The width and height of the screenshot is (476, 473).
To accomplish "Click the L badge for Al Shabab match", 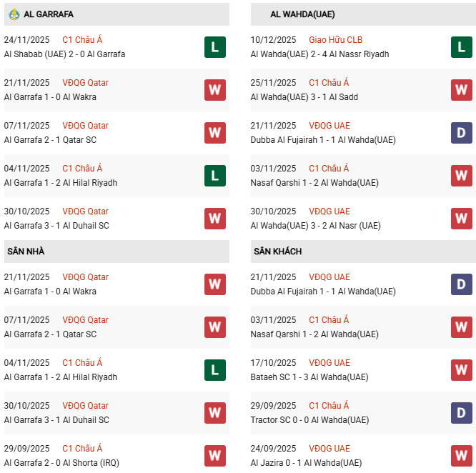I will [214, 47].
